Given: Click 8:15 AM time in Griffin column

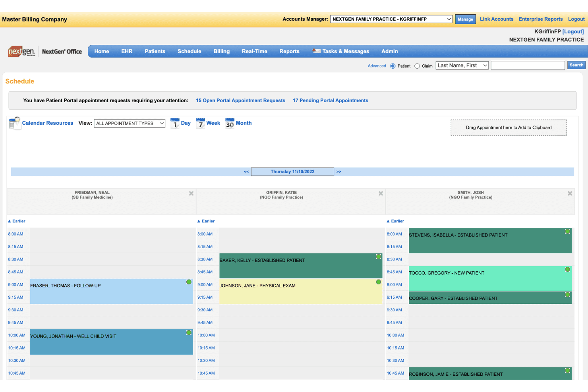Looking at the screenshot, I should 205,247.
